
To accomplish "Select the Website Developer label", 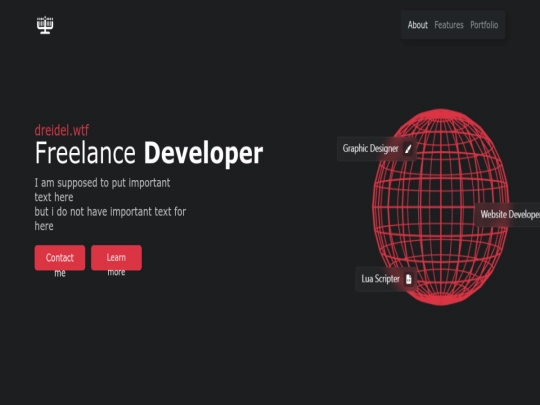I will pos(510,214).
